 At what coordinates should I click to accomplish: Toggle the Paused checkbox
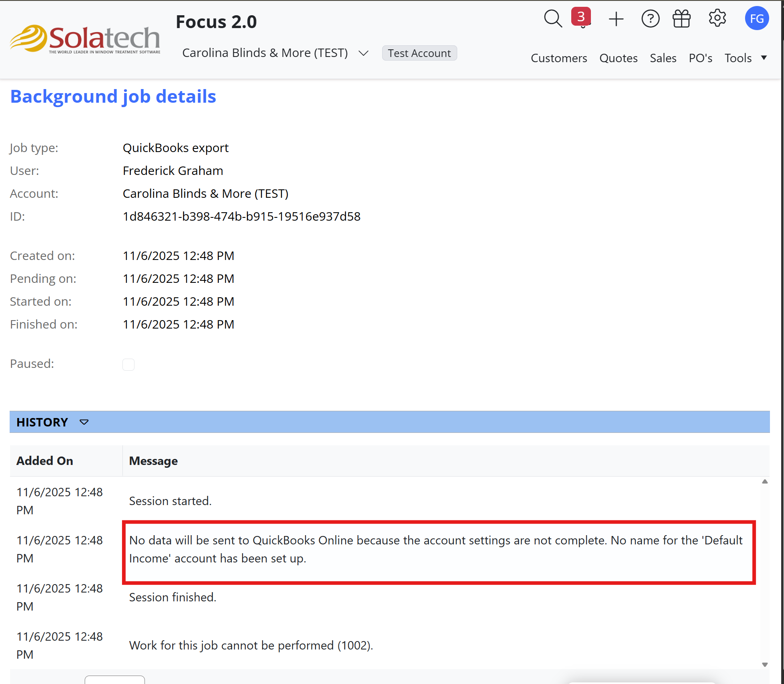pyautogui.click(x=128, y=364)
